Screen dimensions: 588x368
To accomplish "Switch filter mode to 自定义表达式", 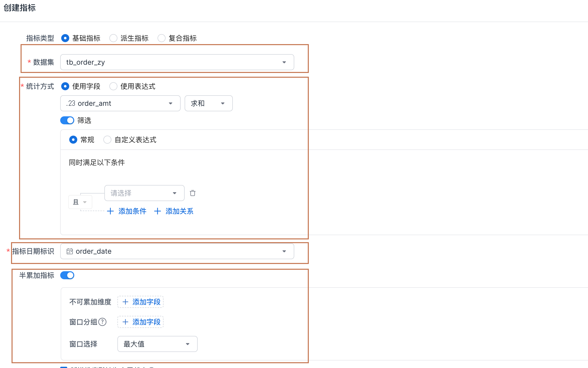I will (x=107, y=140).
